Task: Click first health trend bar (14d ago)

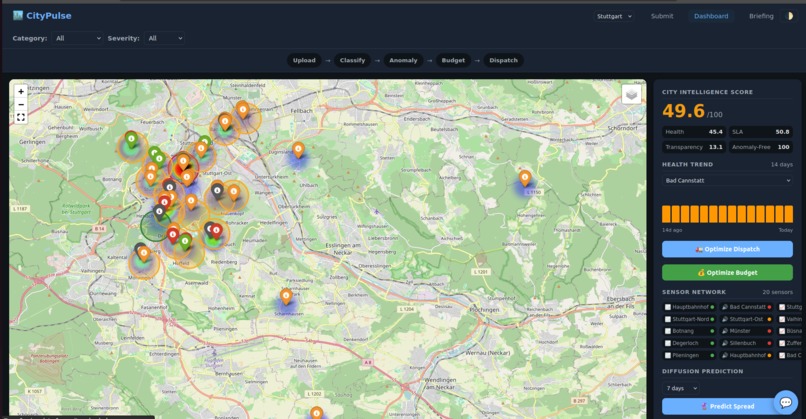Action: tap(666, 214)
